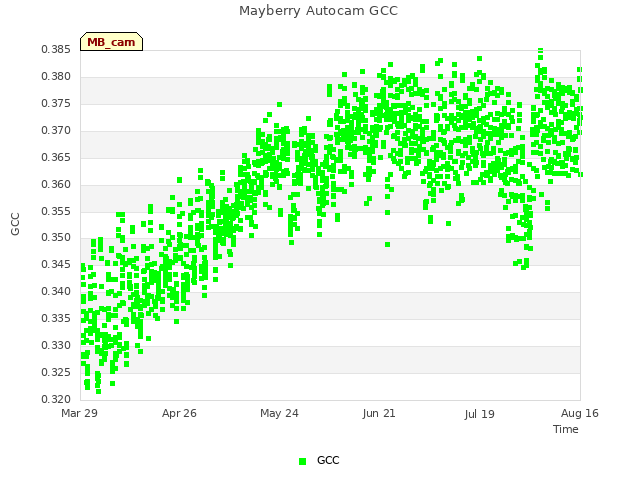Click the 0.320 y-axis tick label
The image size is (640, 480).
(56, 399)
